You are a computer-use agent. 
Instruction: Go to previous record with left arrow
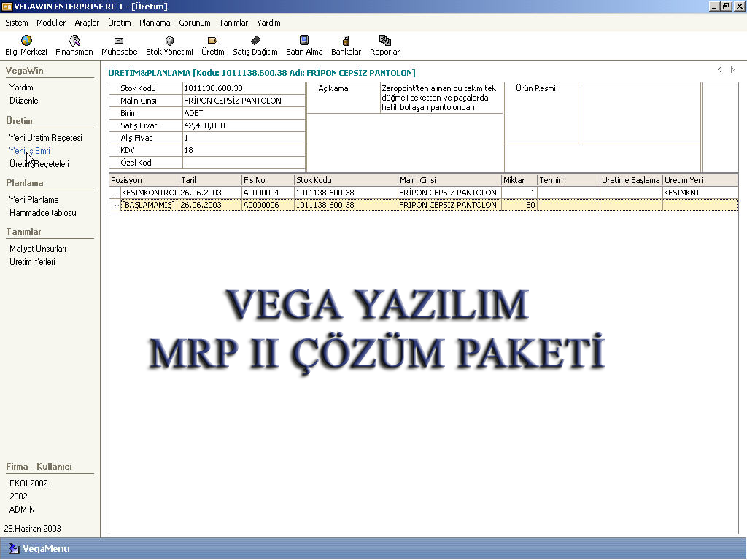point(719,70)
